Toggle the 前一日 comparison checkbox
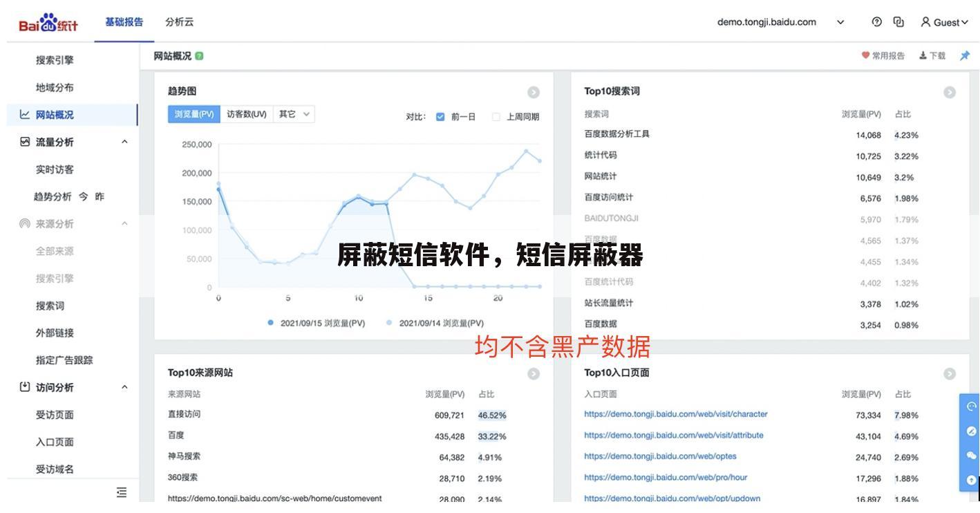The height and width of the screenshot is (513, 980). pyautogui.click(x=441, y=117)
